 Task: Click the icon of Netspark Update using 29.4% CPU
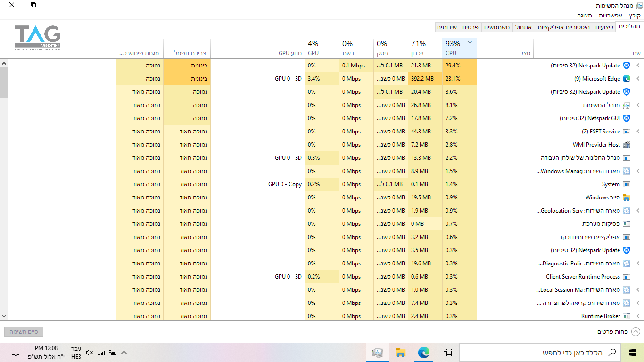pos(627,66)
